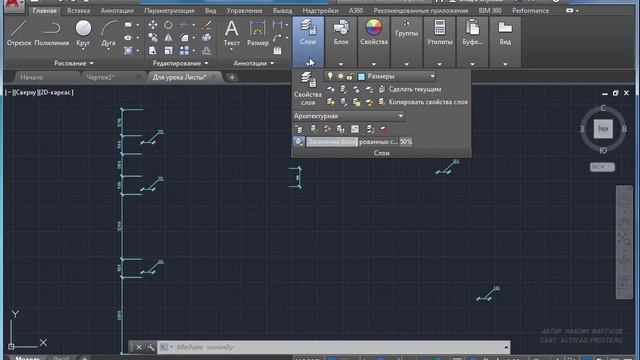640x360 pixels.
Task: Open the Управление ribbon tab
Action: click(244, 11)
